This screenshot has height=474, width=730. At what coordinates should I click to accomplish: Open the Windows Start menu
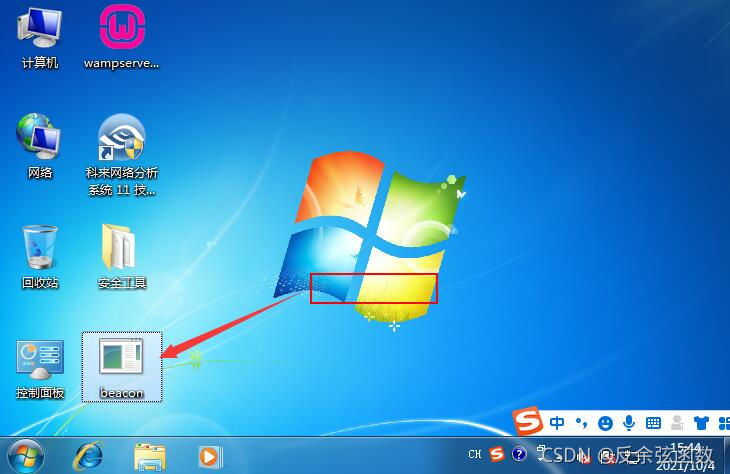[26, 456]
